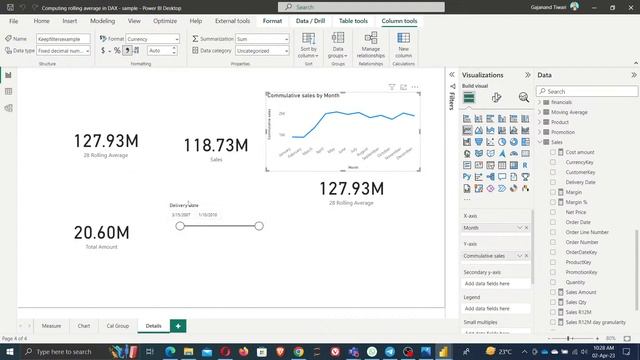The width and height of the screenshot is (640, 360).
Task: Open the Modeling ribbon tab
Action: pyautogui.click(x=102, y=21)
